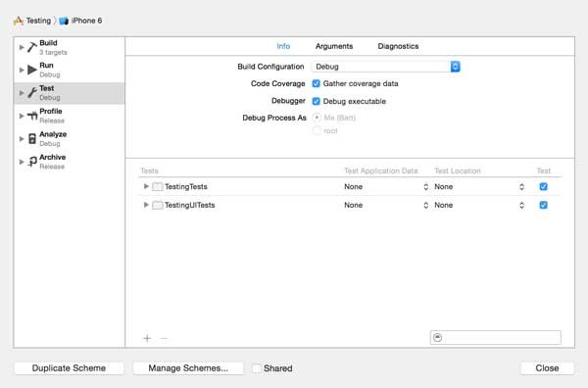
Task: Click the Duplicate Scheme button
Action: tap(69, 368)
